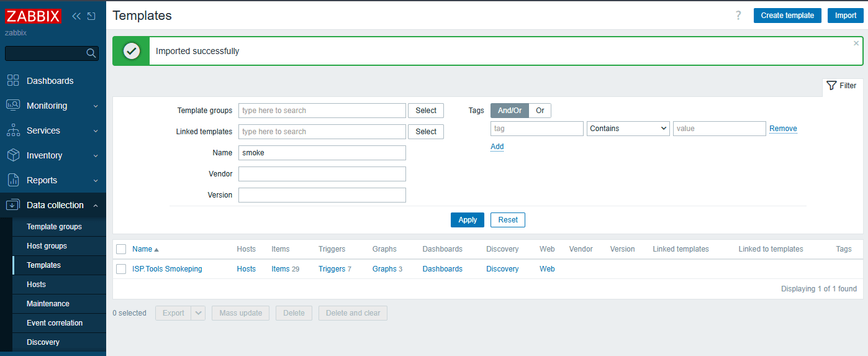Collapse the Data collection menu section
The image size is (868, 356).
[53, 205]
